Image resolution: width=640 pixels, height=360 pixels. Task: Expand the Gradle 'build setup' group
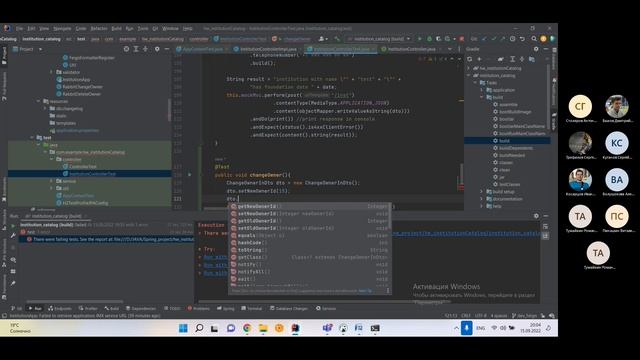click(x=482, y=191)
